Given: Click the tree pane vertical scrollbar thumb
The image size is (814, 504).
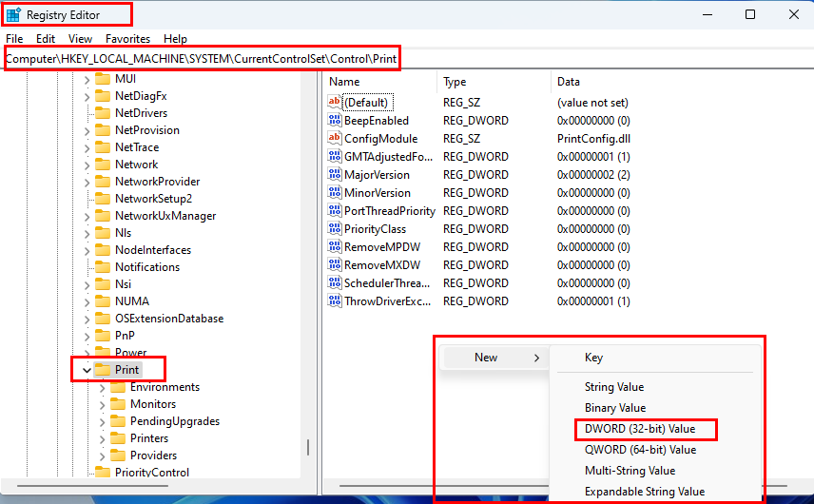Looking at the screenshot, I should [308, 447].
